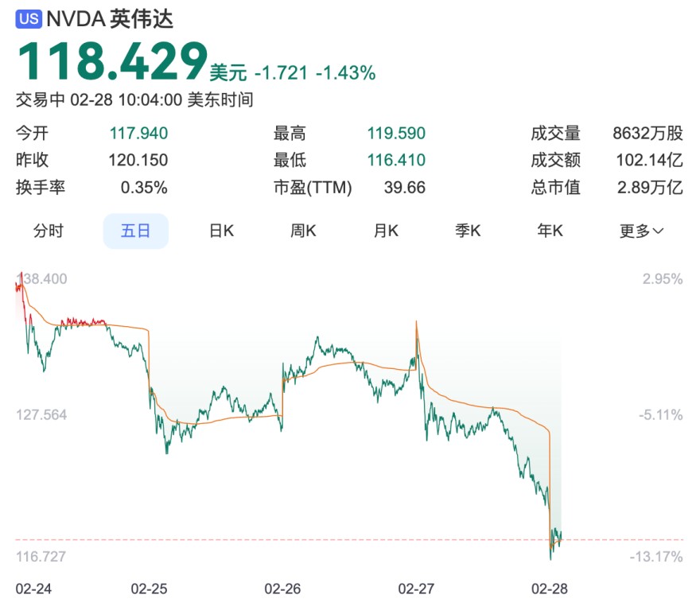Image resolution: width=700 pixels, height=614 pixels.
Task: Open the 月K monthly view
Action: (x=385, y=231)
